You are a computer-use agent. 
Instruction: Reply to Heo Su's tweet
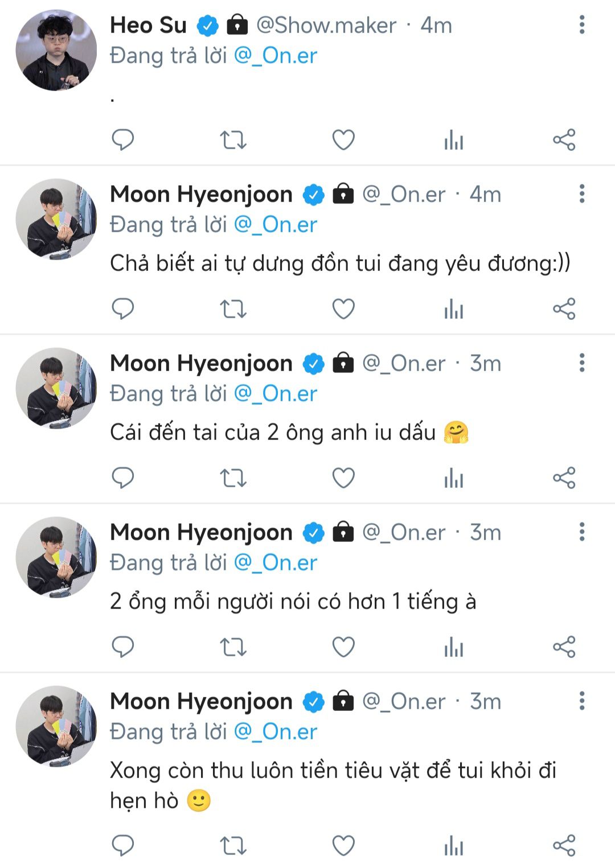tap(122, 139)
